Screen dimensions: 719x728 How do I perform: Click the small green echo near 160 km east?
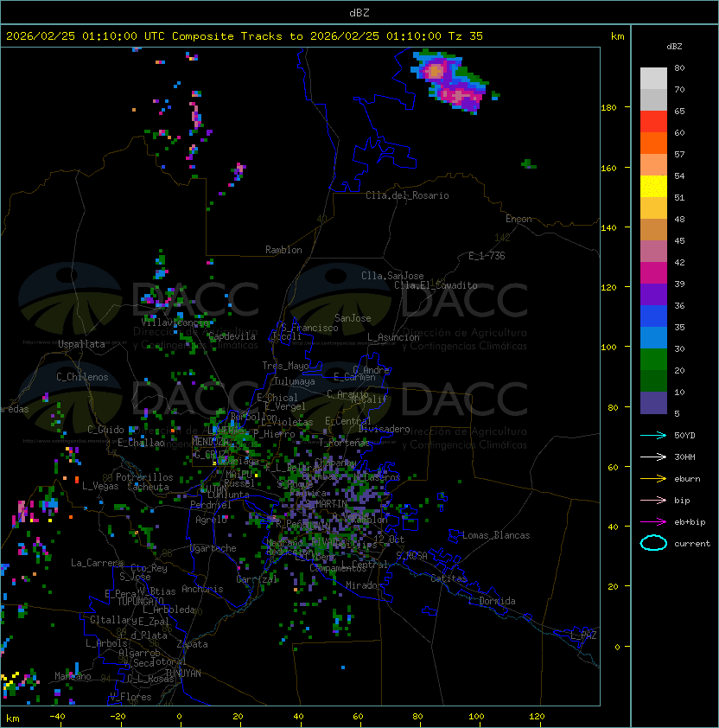(x=528, y=164)
